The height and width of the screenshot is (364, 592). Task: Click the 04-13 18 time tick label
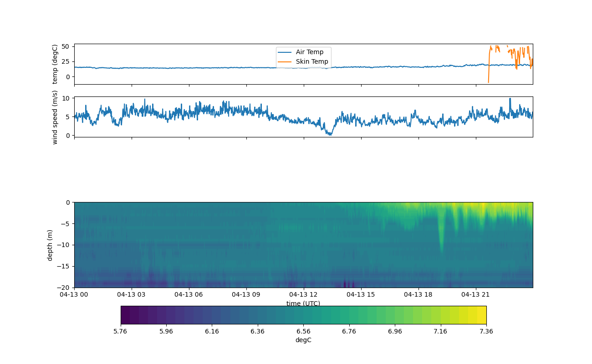[418, 294]
